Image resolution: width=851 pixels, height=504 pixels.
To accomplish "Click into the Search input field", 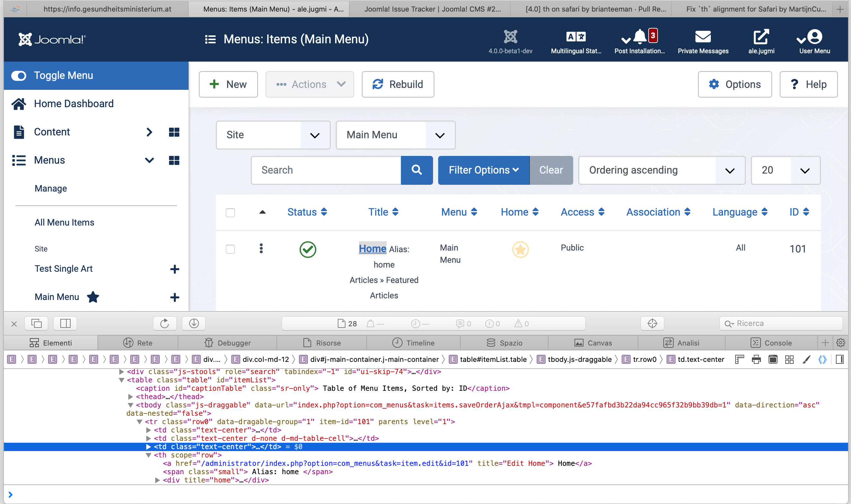I will [x=326, y=170].
